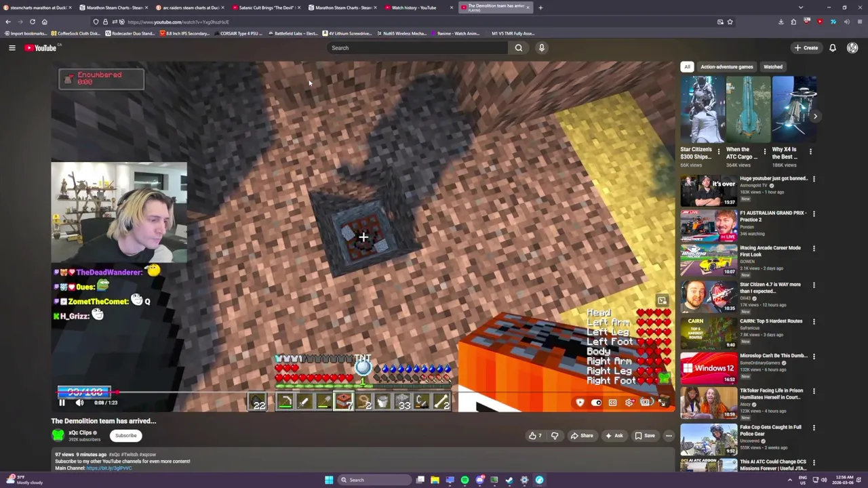The height and width of the screenshot is (488, 868).
Task: Click the taskbar Search box
Action: coord(375,480)
